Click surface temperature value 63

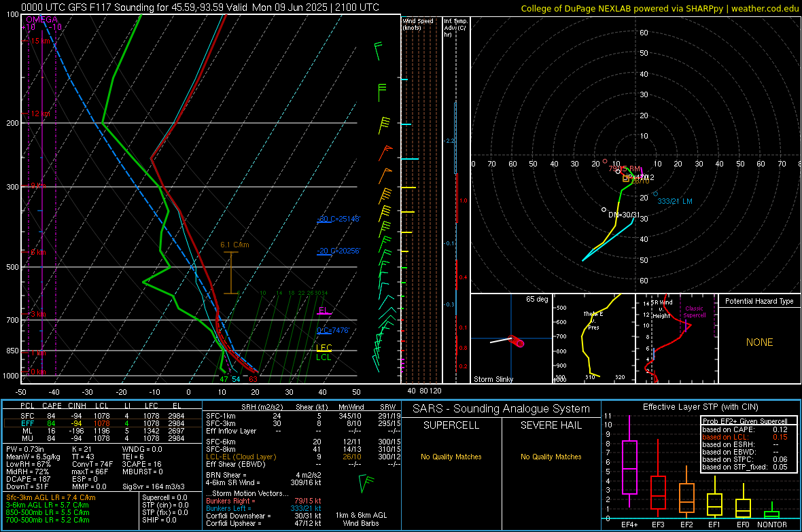click(254, 379)
